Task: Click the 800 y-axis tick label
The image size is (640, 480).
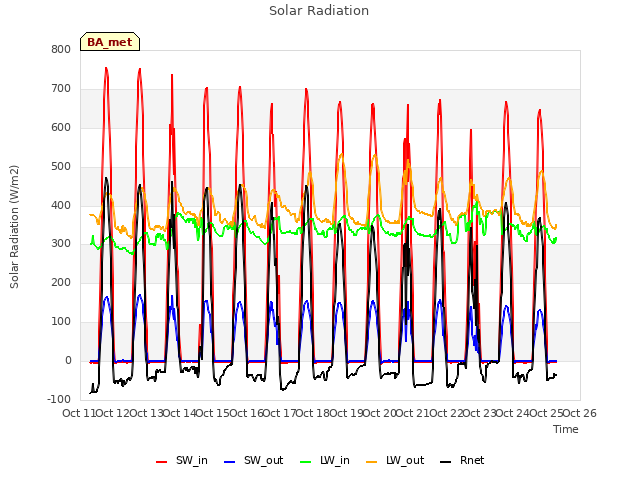Action: point(61,50)
